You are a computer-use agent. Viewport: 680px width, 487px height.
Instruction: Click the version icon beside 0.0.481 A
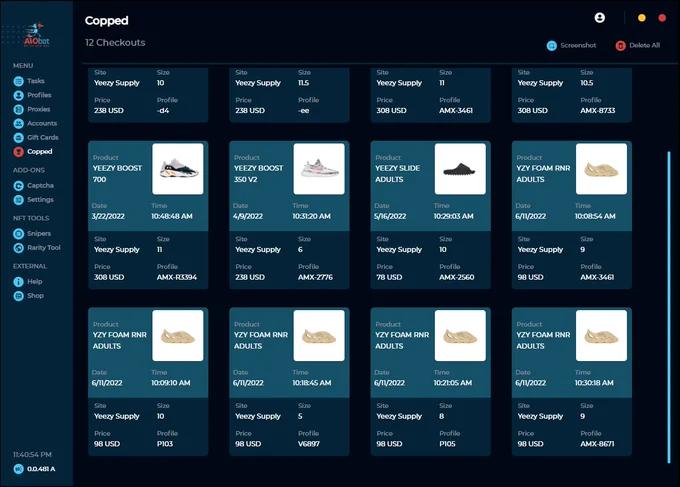18,469
